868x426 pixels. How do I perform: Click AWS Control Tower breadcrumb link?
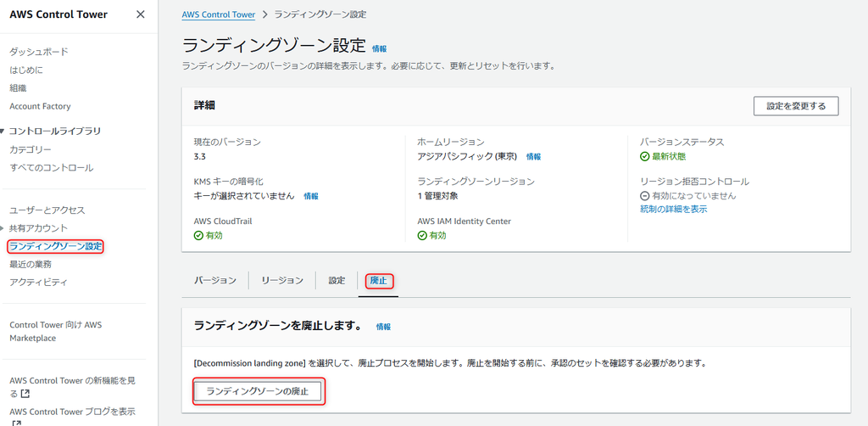click(219, 14)
